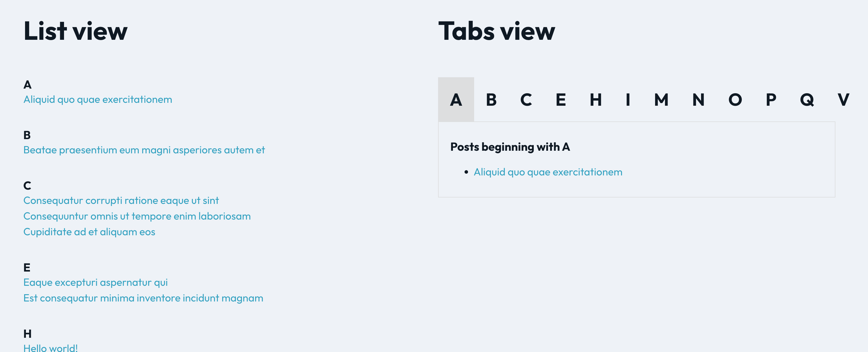Switch to the B tab
Screen dimensions: 868x352
tap(491, 100)
